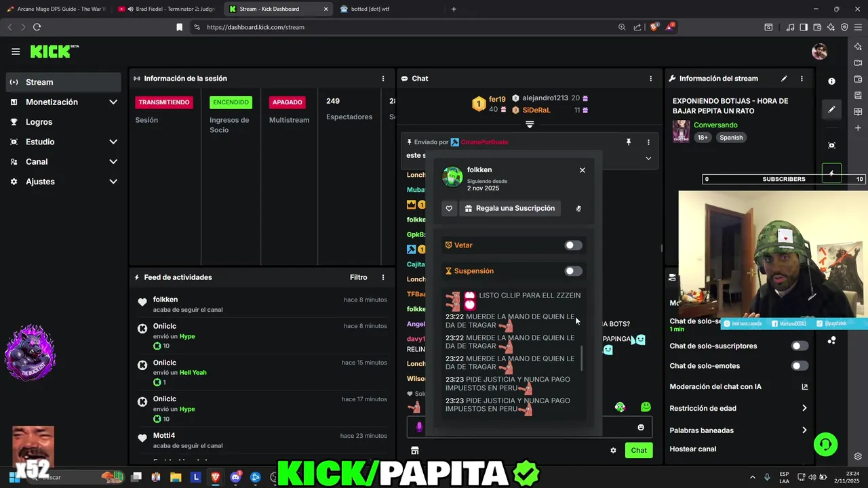The image size is (868, 488).
Task: Show hidden system tray icons
Action: click(752, 477)
